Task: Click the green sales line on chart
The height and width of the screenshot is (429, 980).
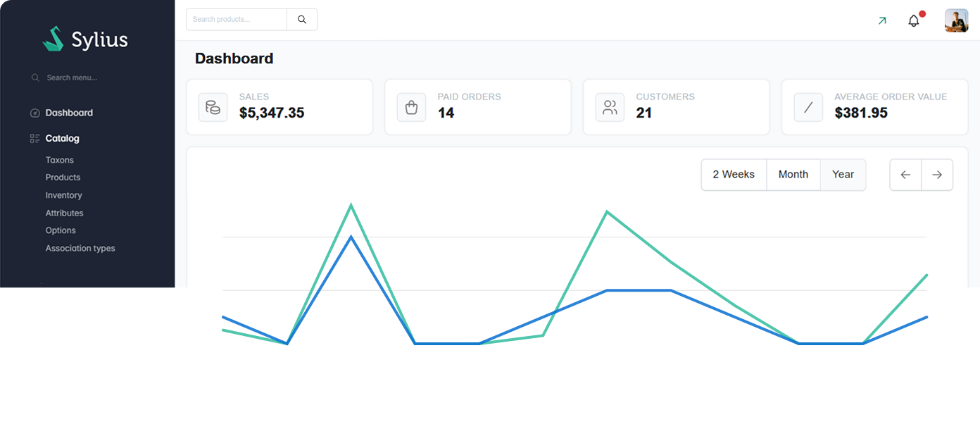Action: point(607,211)
